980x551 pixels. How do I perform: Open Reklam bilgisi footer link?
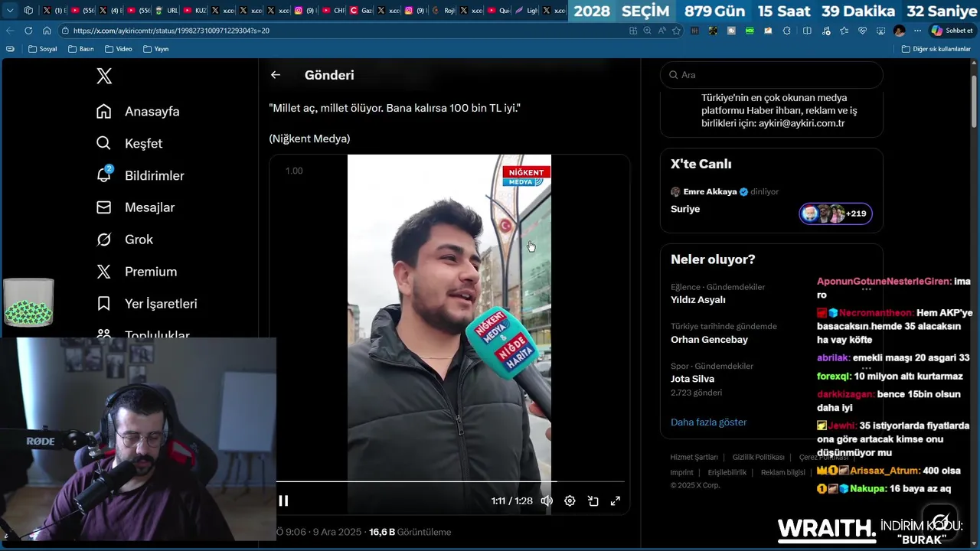pos(782,472)
